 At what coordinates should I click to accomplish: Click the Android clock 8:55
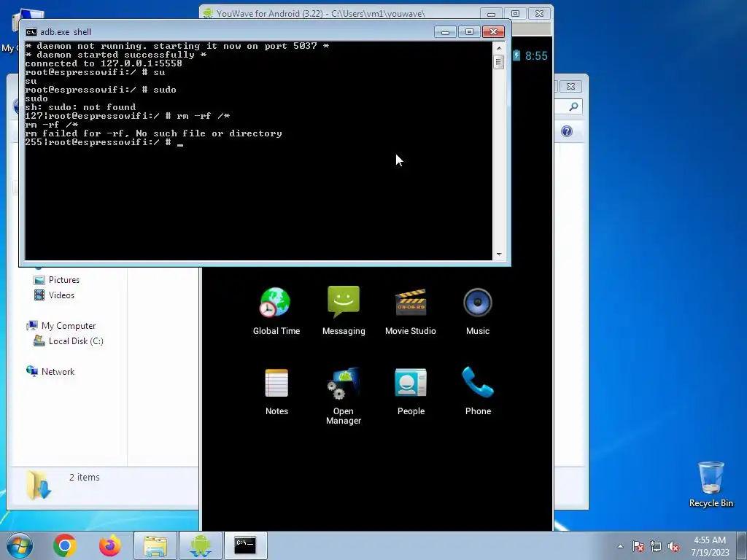(536, 55)
